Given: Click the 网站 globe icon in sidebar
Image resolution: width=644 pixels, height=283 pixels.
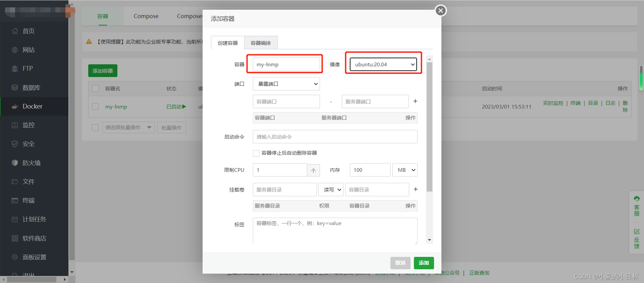Looking at the screenshot, I should click(x=15, y=50).
